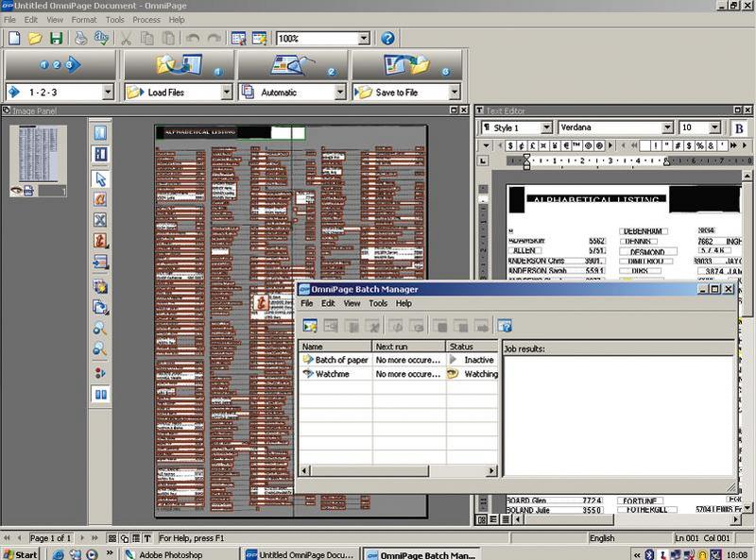Open Process menu in OmniPage main window

(x=146, y=20)
